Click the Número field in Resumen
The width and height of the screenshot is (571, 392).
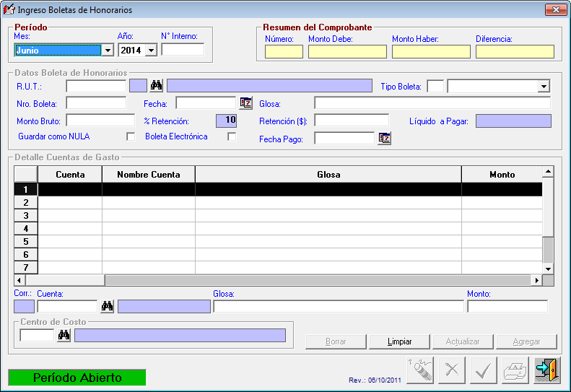click(284, 52)
